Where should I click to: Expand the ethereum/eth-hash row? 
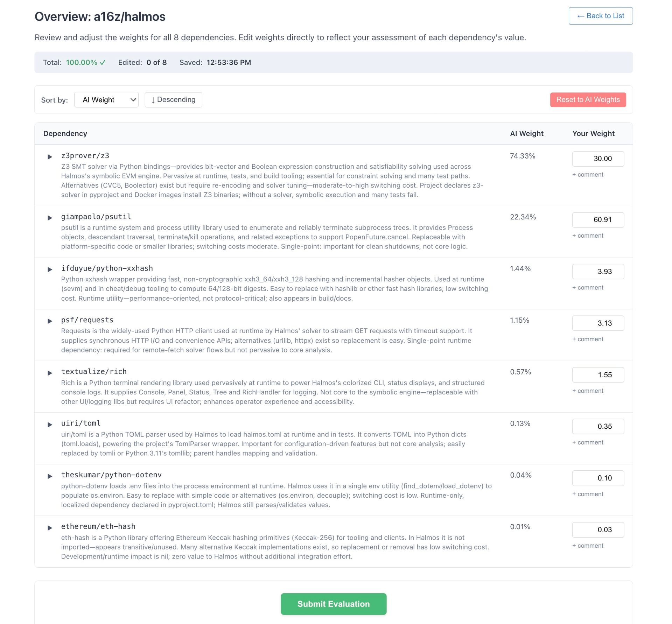coord(50,528)
